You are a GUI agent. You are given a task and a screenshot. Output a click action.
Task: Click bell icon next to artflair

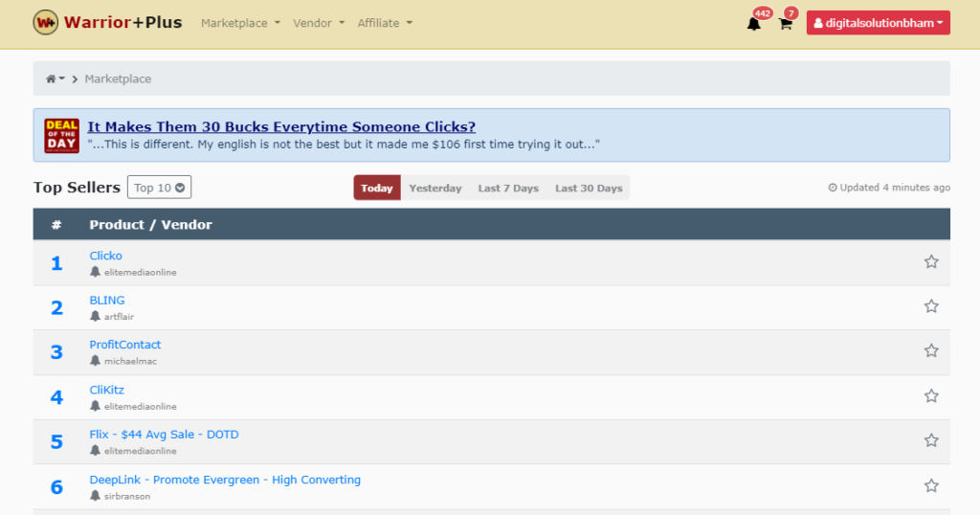point(95,316)
